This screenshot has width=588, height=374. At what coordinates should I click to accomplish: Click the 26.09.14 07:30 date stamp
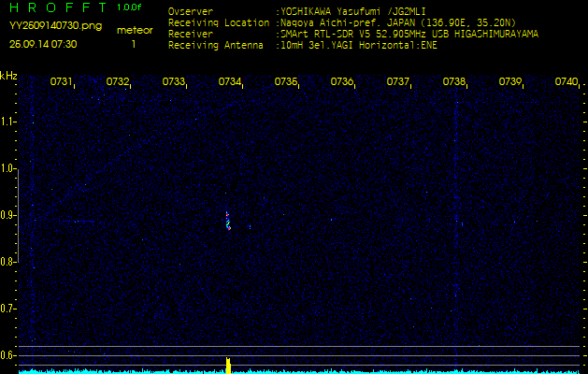[43, 44]
